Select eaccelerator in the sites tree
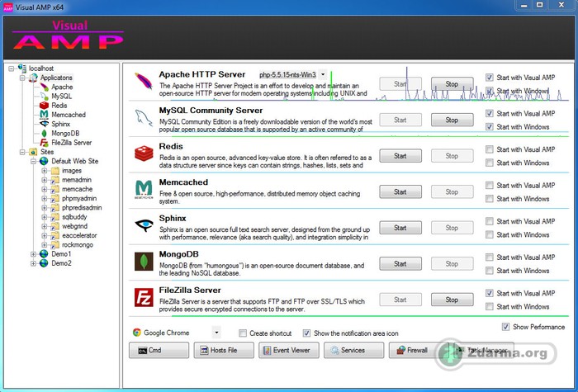578x392 pixels. click(x=79, y=235)
